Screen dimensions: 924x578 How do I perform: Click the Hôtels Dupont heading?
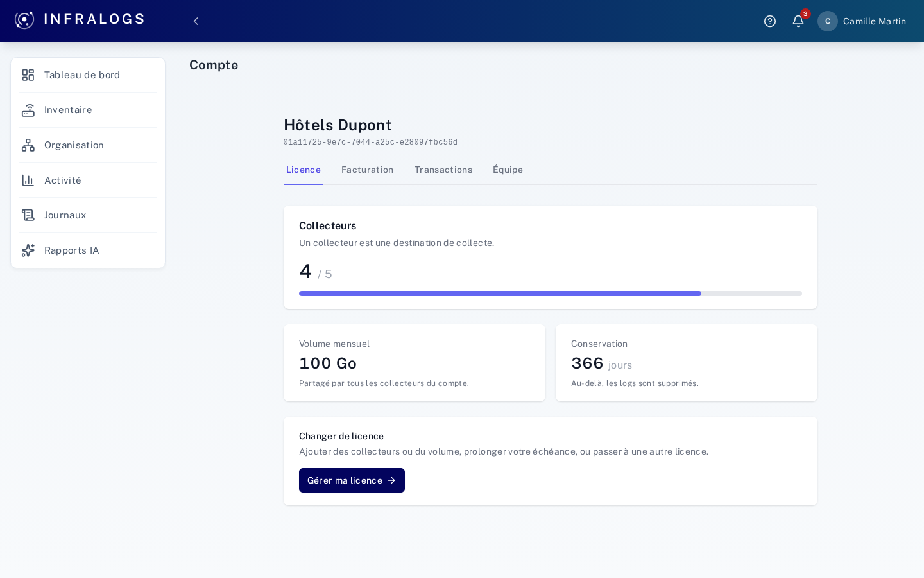click(338, 125)
